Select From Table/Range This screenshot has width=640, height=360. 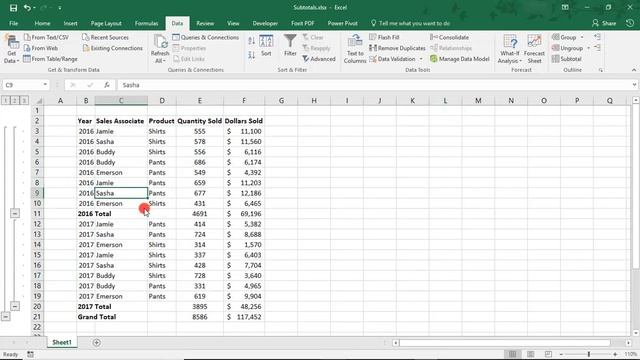point(50,59)
